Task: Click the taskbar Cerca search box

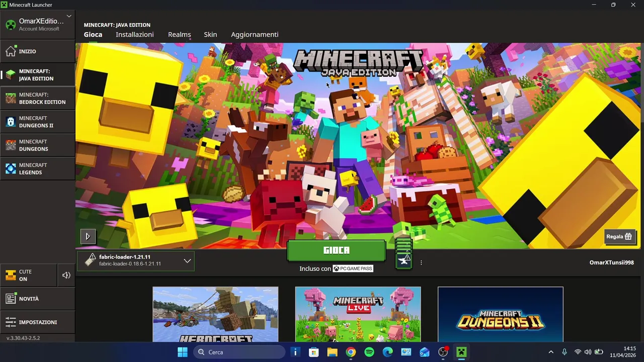Action: point(239,352)
